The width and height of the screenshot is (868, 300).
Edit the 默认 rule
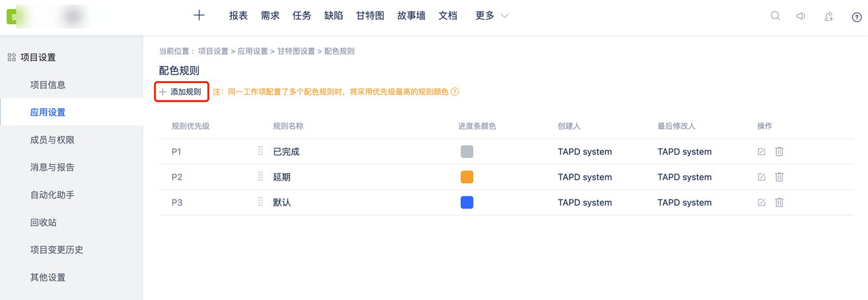coord(761,202)
